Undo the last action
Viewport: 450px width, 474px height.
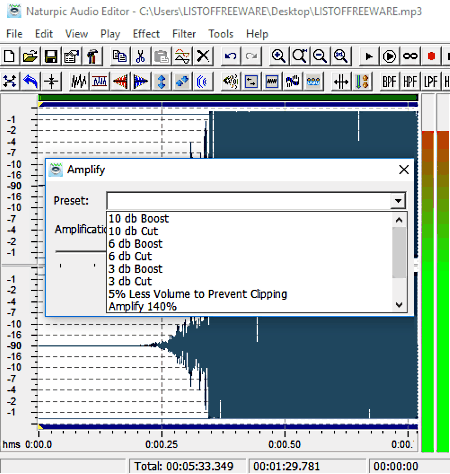tap(230, 56)
